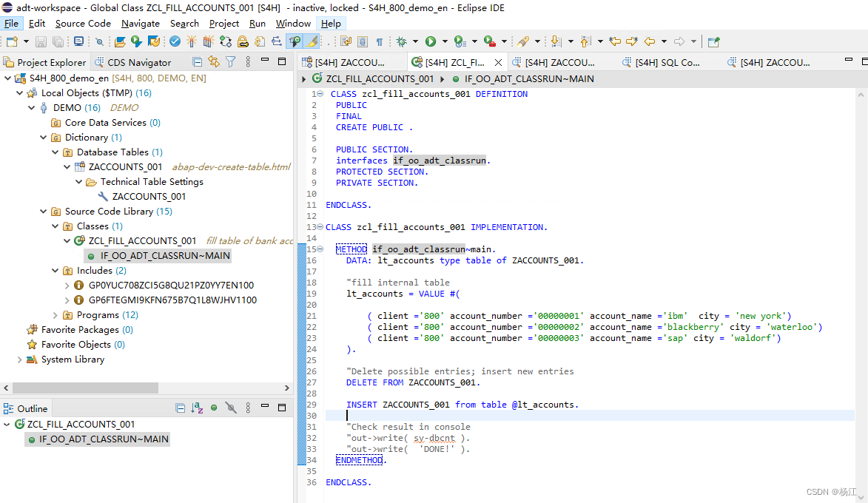Click the Collapse All icon in Project Explorer
This screenshot has width=868, height=503.
(197, 62)
